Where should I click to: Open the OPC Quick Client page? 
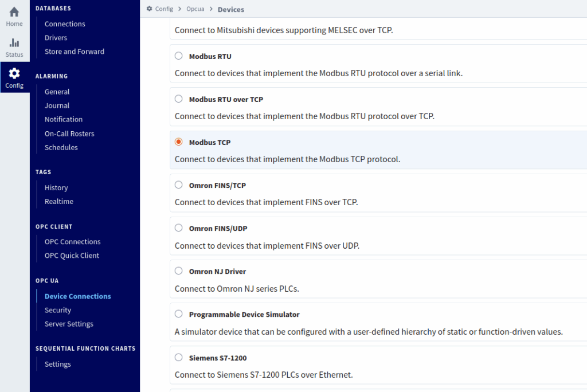72,256
